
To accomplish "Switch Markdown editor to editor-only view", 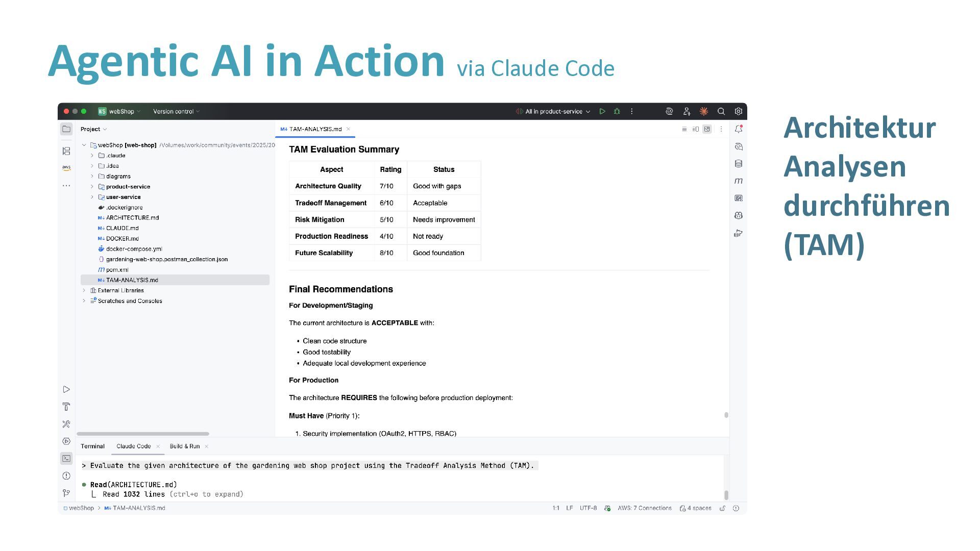I will coord(684,129).
